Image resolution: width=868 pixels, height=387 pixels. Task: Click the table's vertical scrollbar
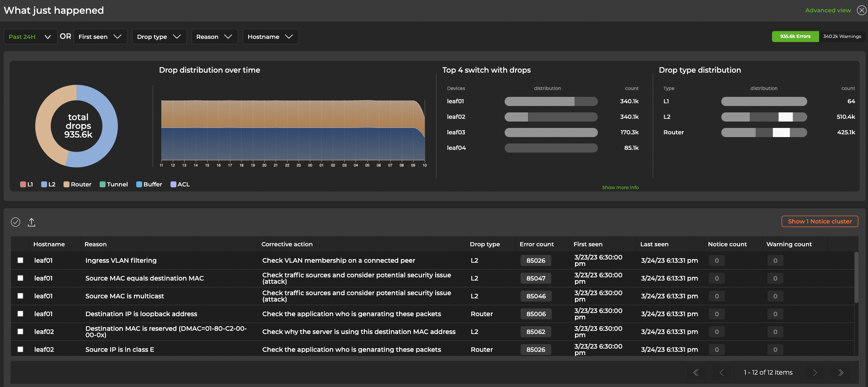pyautogui.click(x=856, y=277)
